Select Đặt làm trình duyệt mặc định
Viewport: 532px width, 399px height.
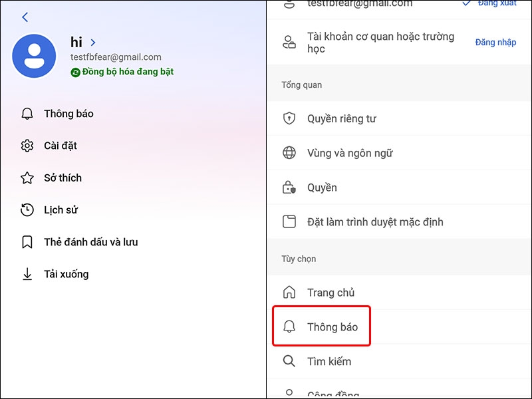tap(375, 222)
